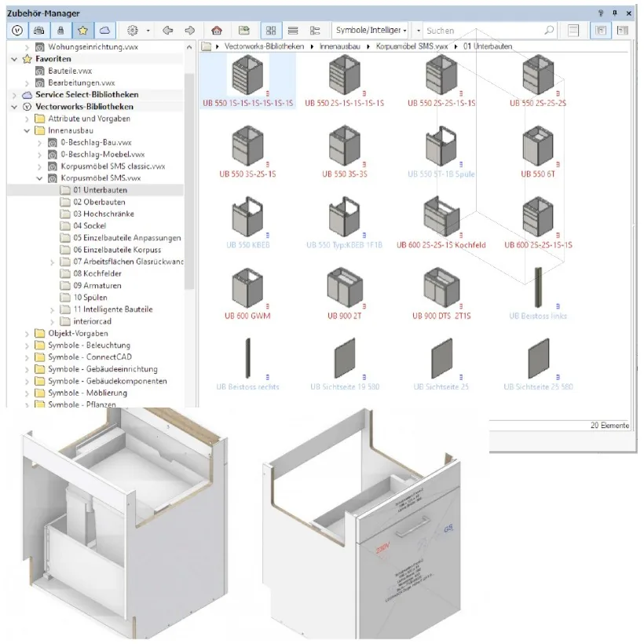Toggle the cloud Service Select filter

click(104, 31)
